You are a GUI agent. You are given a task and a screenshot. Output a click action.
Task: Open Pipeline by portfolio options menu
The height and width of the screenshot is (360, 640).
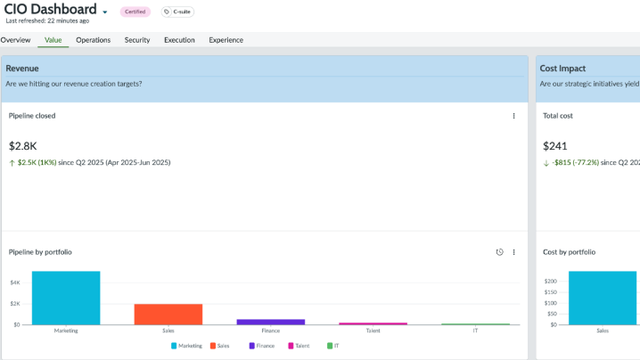pyautogui.click(x=514, y=252)
